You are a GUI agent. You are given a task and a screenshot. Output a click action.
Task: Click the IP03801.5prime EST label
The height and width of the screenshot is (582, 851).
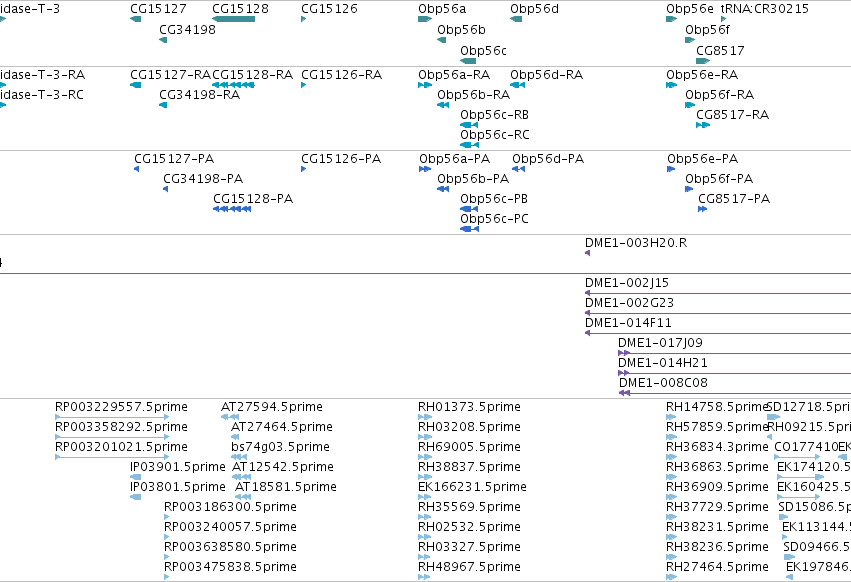coord(177,487)
